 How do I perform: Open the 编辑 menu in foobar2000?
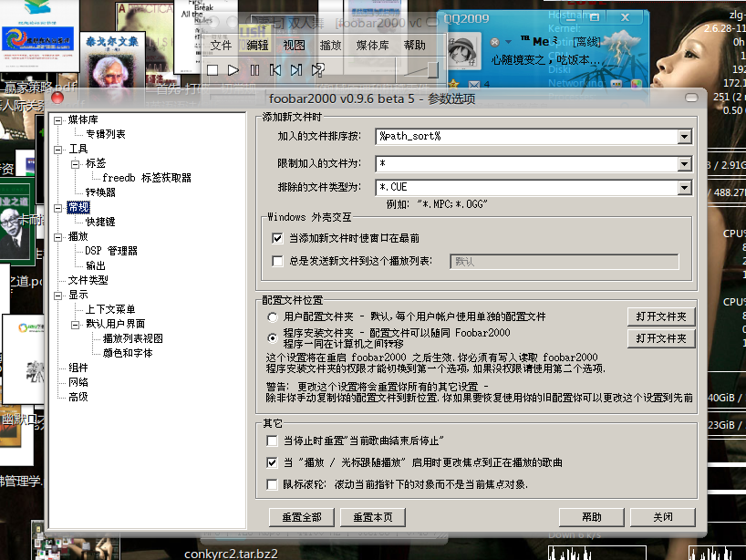[257, 46]
